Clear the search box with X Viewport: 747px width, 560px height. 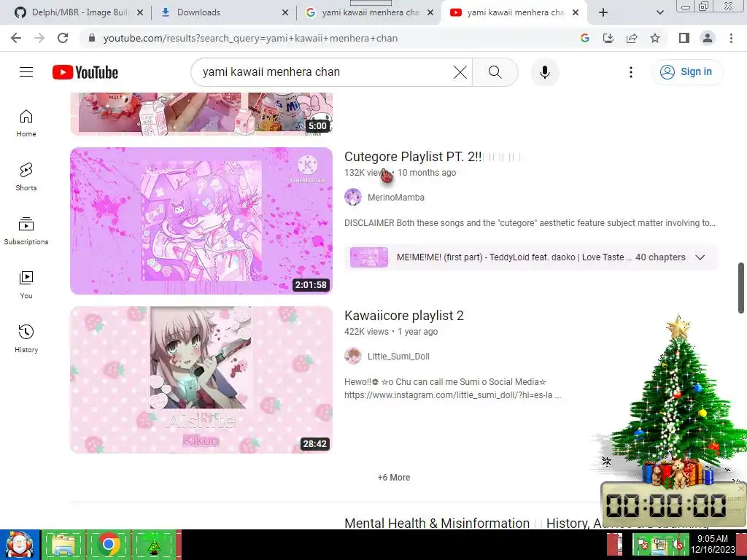pyautogui.click(x=460, y=72)
